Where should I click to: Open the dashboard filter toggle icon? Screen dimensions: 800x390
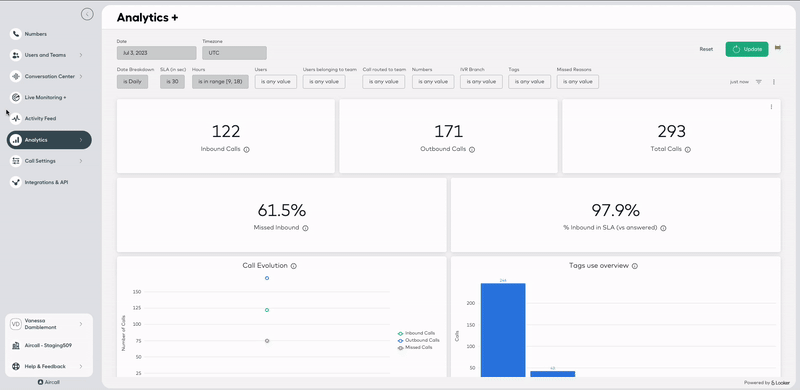pyautogui.click(x=759, y=82)
